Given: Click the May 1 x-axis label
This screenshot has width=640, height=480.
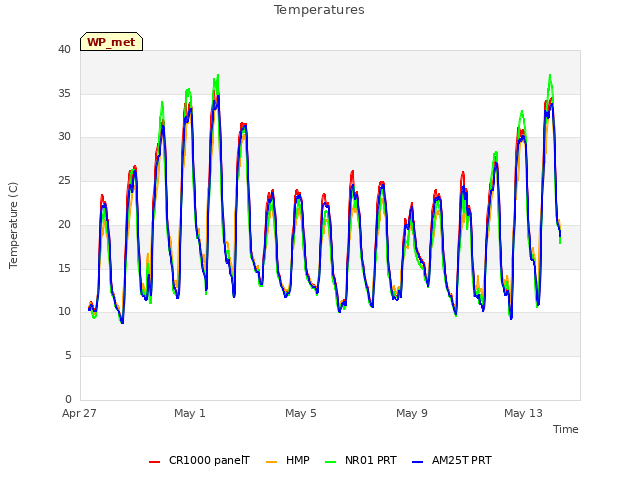Looking at the screenshot, I should (x=190, y=413).
